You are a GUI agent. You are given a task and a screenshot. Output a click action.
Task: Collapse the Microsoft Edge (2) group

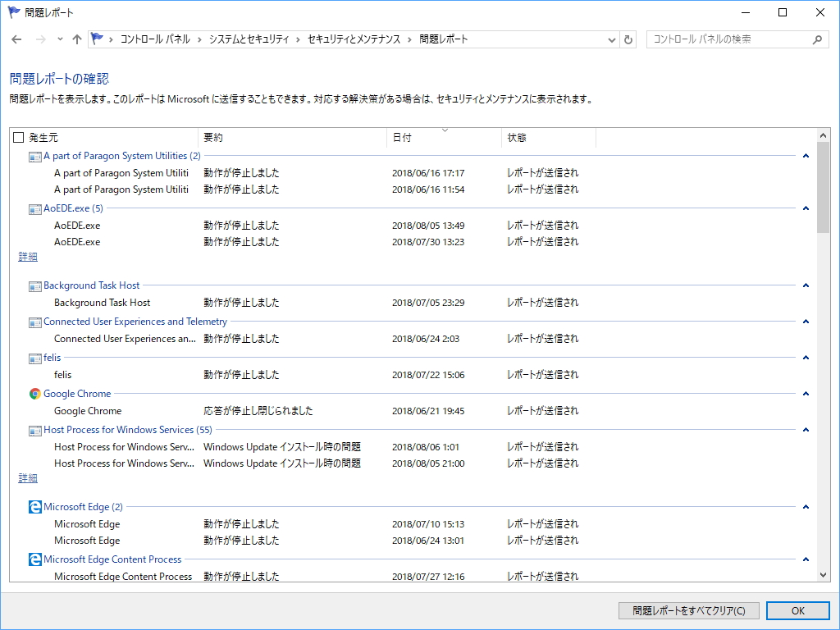tap(806, 507)
